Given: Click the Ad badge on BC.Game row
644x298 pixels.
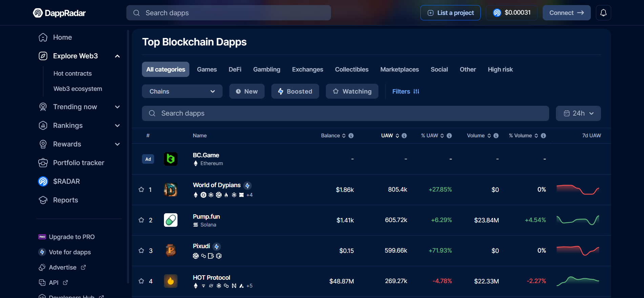Looking at the screenshot, I should (x=148, y=159).
